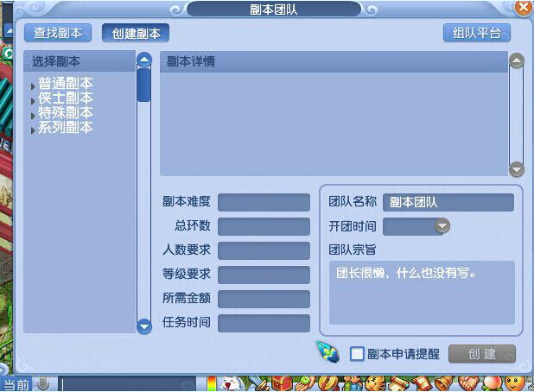Click the tiger head icon
The image size is (534, 392).
click(374, 384)
